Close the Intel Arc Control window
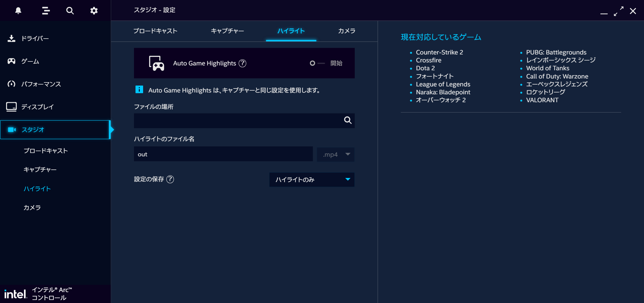Image resolution: width=644 pixels, height=303 pixels. pyautogui.click(x=633, y=11)
